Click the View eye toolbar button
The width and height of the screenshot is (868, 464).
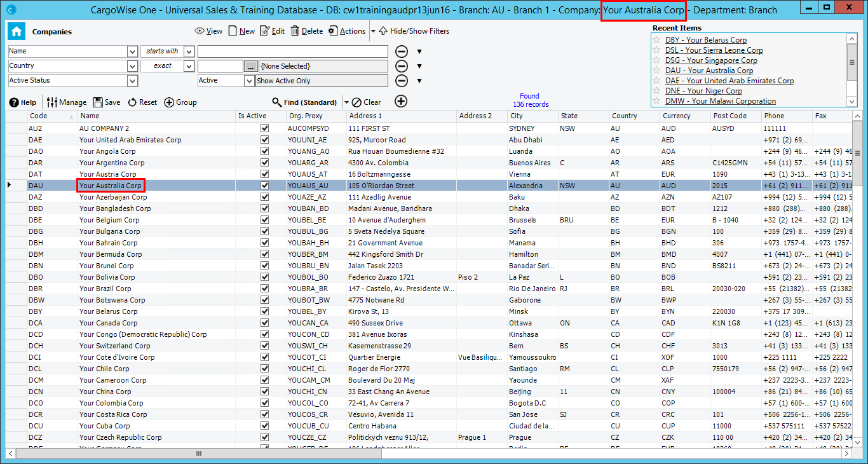point(208,31)
